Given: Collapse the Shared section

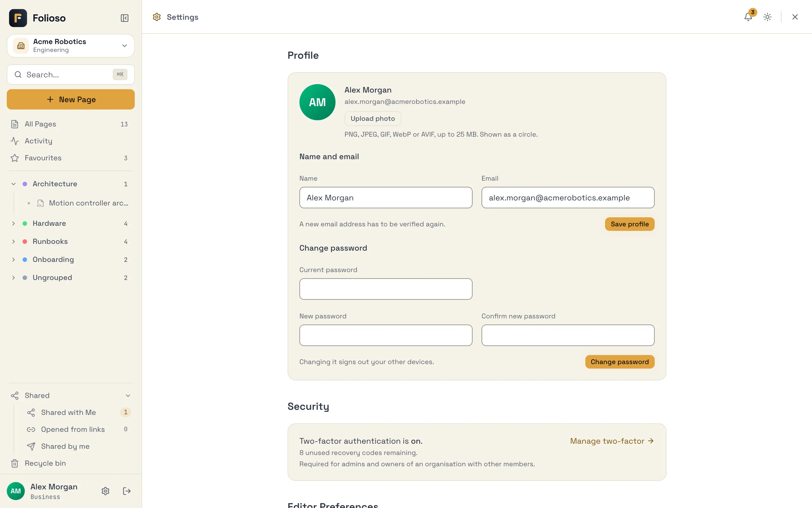Looking at the screenshot, I should (x=128, y=395).
